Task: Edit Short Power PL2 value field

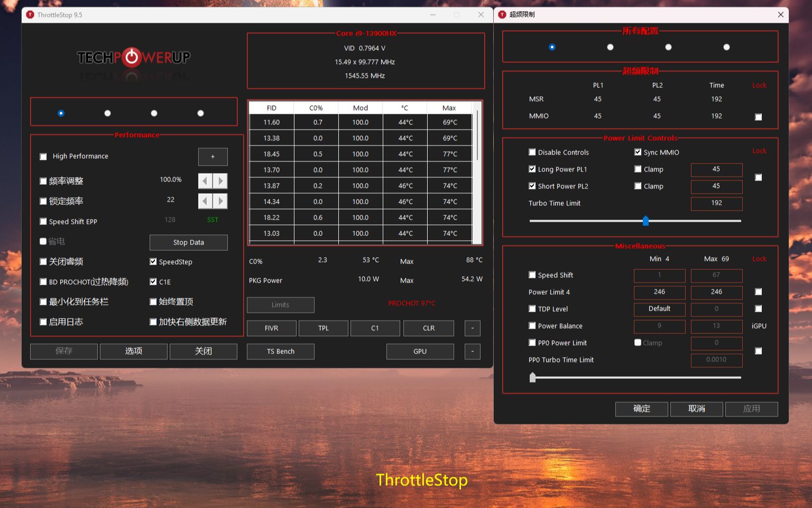Action: [x=716, y=186]
